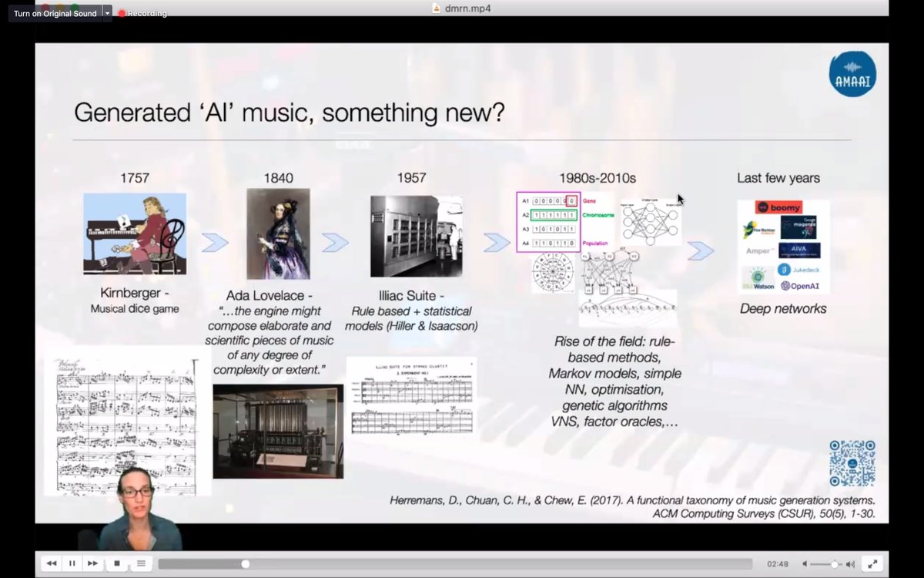Image resolution: width=924 pixels, height=578 pixels.
Task: Click the year 1840 label
Action: click(278, 178)
